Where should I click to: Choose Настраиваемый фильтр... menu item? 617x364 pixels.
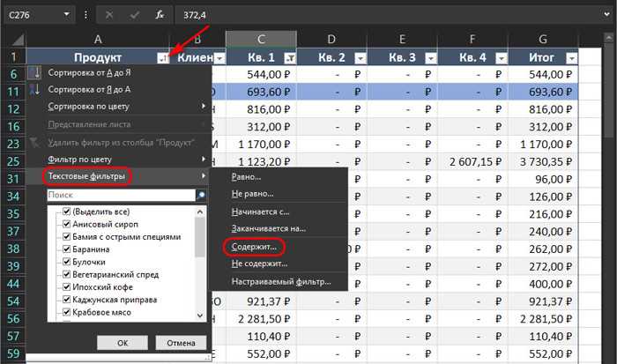281,282
